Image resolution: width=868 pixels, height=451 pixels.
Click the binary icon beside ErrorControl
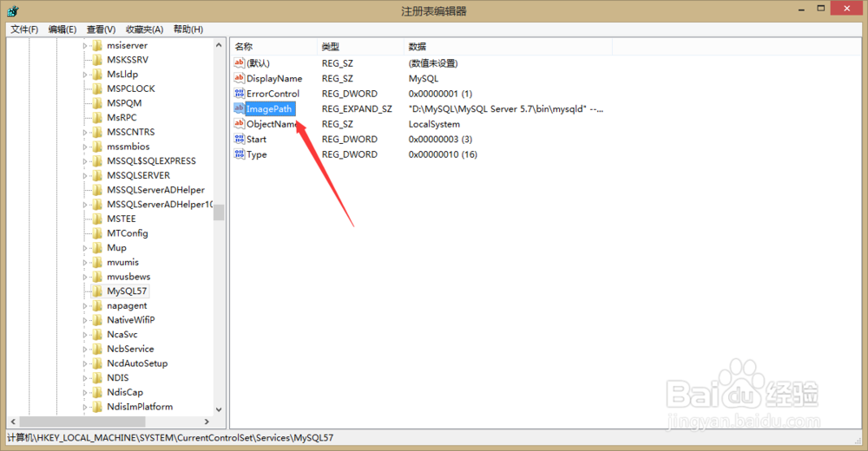click(240, 94)
